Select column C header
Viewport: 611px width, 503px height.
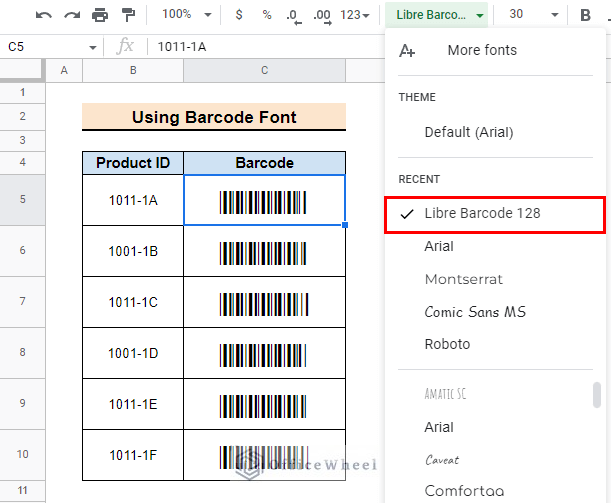point(264,71)
